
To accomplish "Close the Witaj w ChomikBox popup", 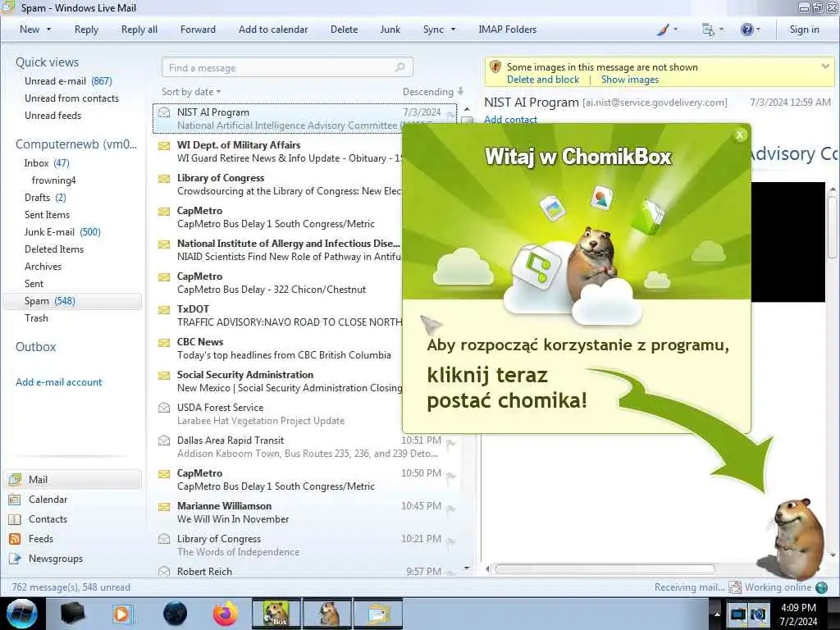I will coord(740,135).
